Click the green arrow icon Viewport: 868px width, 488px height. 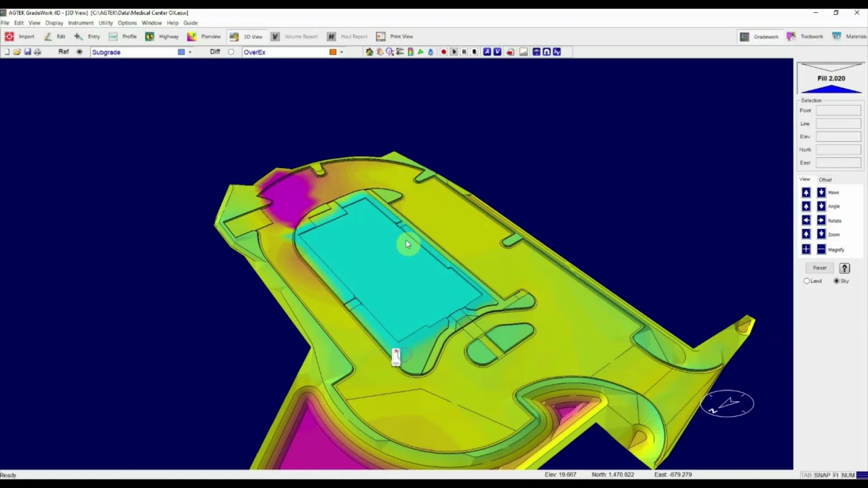tap(420, 52)
